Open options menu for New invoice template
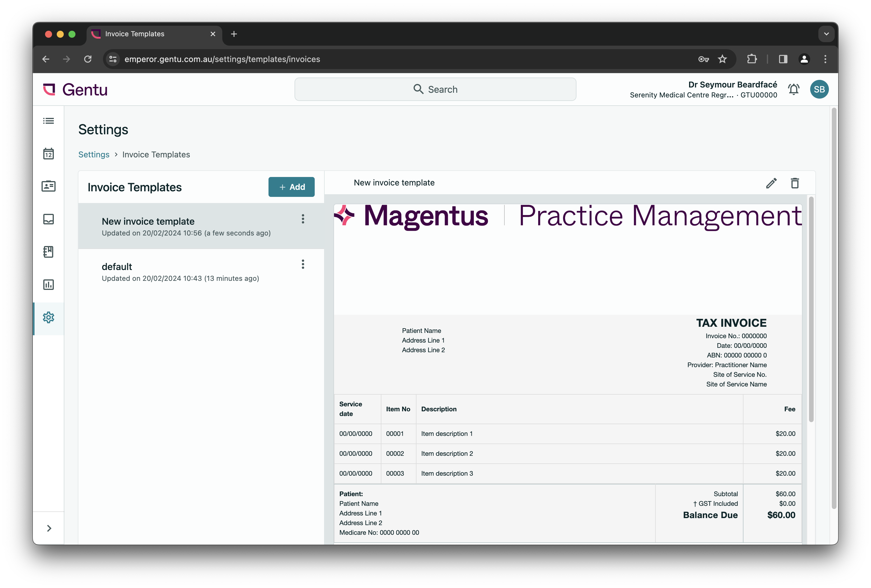 pos(303,219)
